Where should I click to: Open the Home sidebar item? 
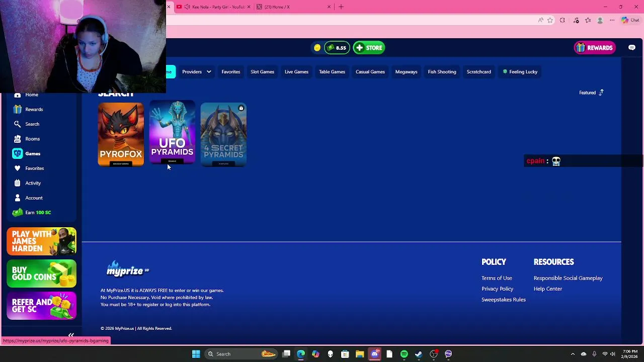tap(31, 95)
